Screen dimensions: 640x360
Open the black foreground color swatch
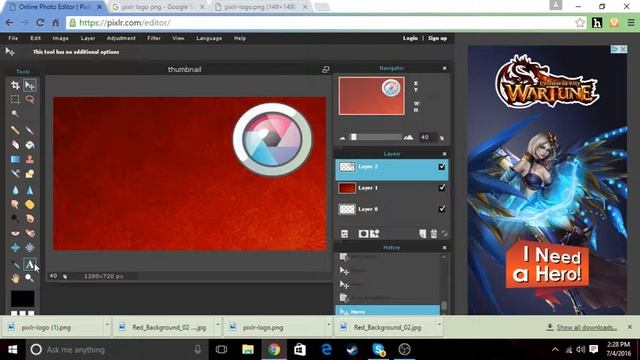pos(22,299)
